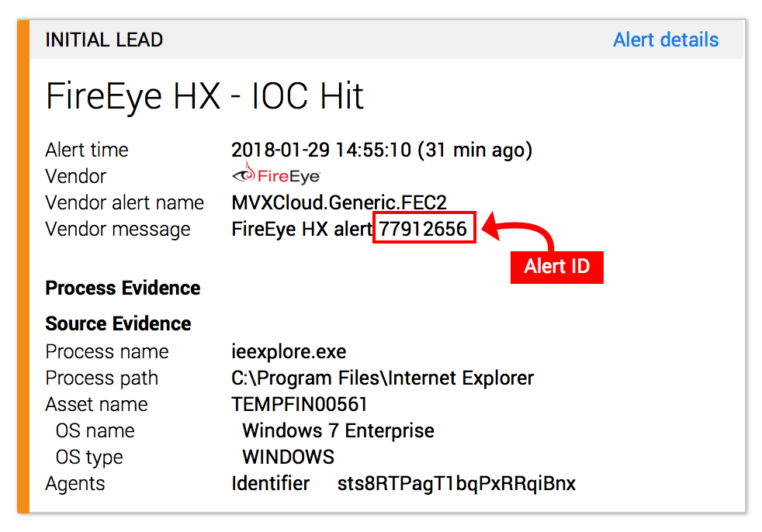Select the agent ID sts8RTPagT1bqPxRRqiBnx
762x532 pixels.
457,484
